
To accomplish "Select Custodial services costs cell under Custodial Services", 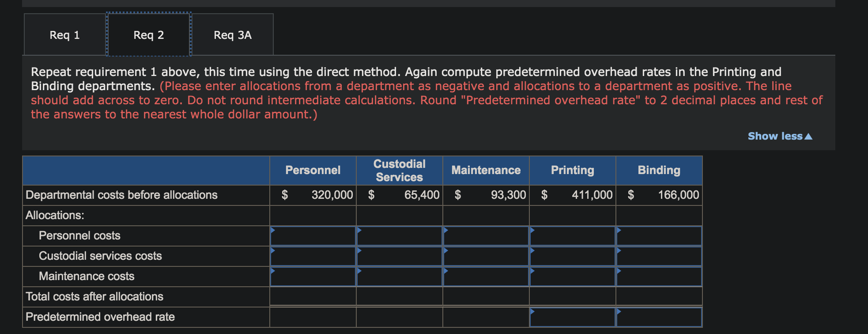I will tap(400, 256).
